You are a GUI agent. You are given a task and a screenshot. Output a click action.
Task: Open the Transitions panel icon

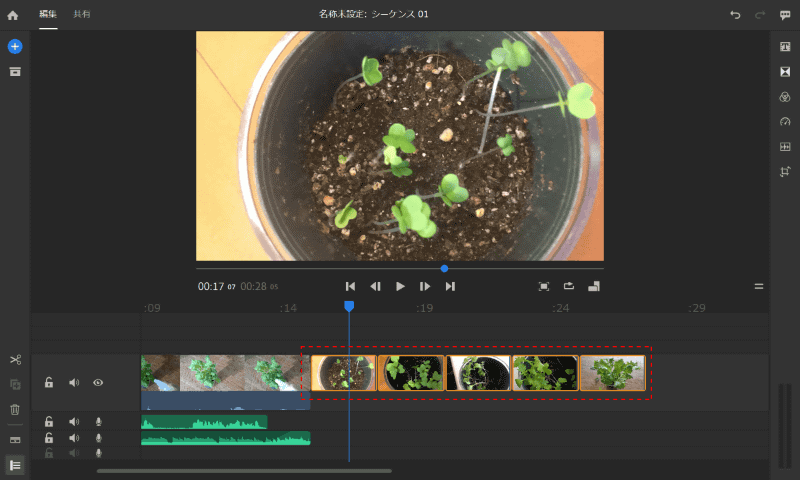[x=785, y=72]
